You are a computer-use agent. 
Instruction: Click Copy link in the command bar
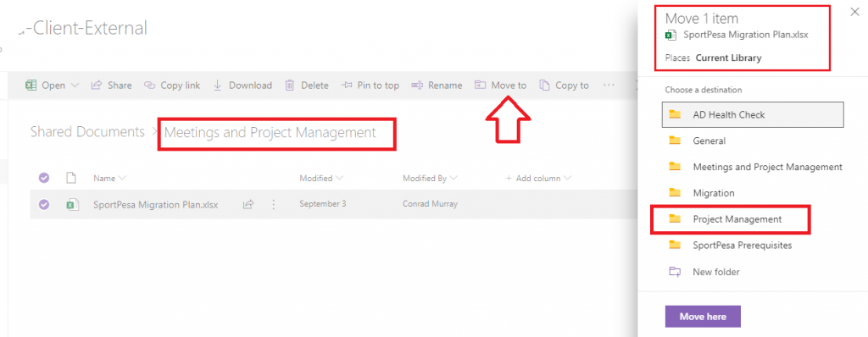172,86
